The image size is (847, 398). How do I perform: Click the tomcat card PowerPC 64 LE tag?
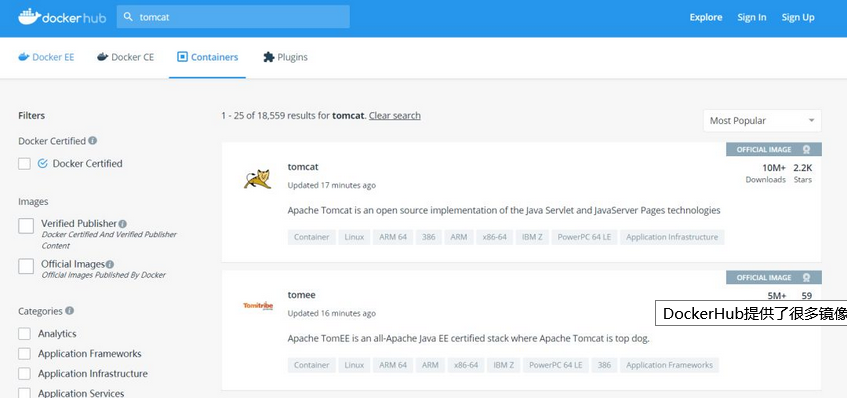584,237
